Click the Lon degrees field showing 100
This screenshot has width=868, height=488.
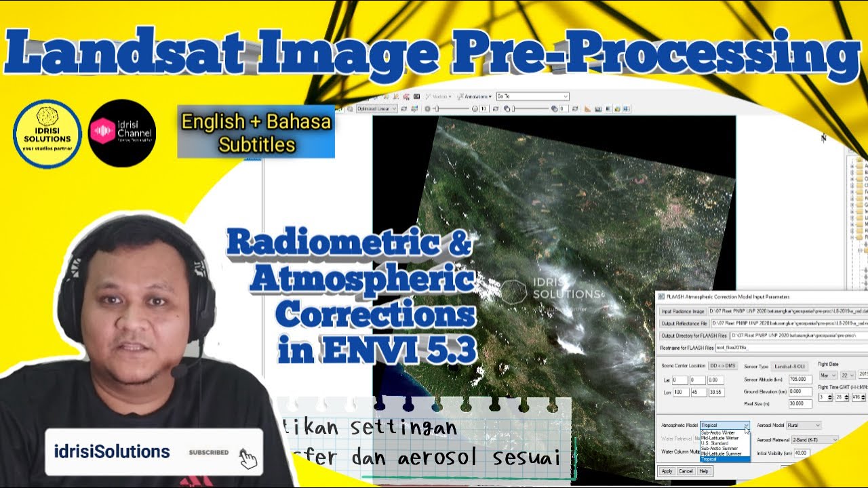[680, 392]
